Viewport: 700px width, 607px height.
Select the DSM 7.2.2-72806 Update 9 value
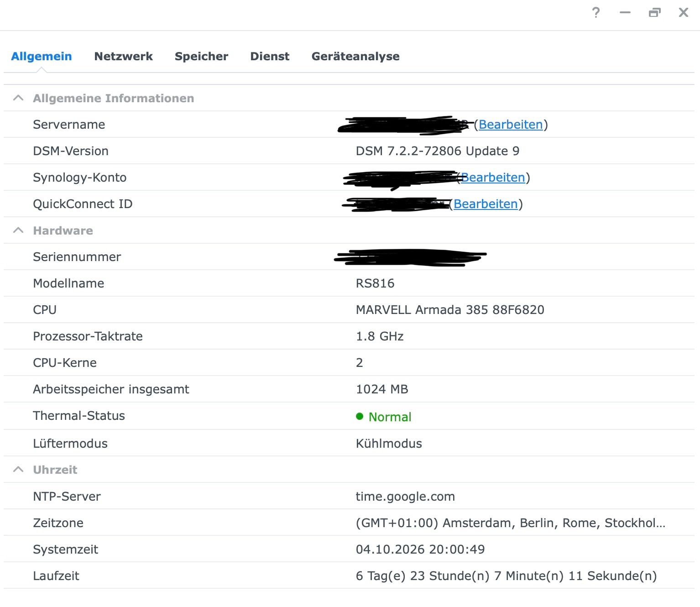(438, 151)
